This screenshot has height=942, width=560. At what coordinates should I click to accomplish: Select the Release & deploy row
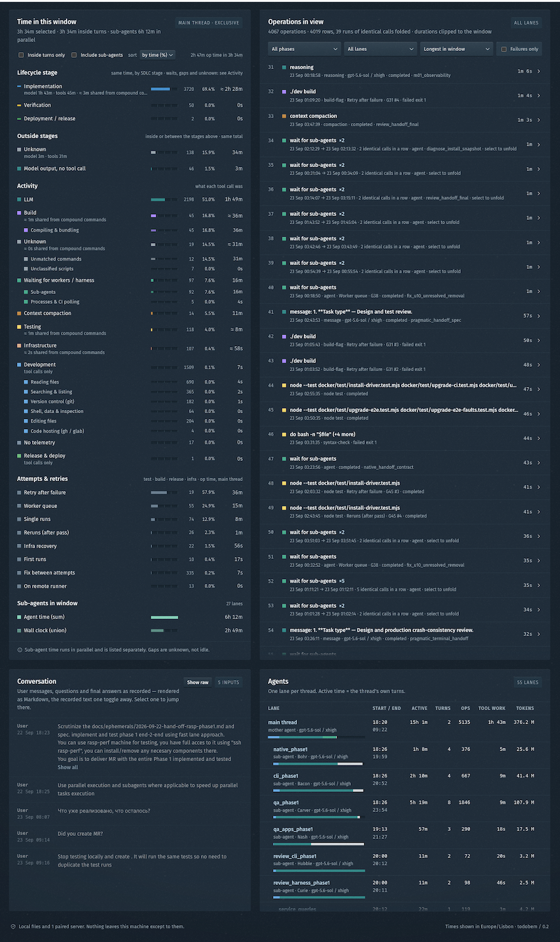click(130, 458)
